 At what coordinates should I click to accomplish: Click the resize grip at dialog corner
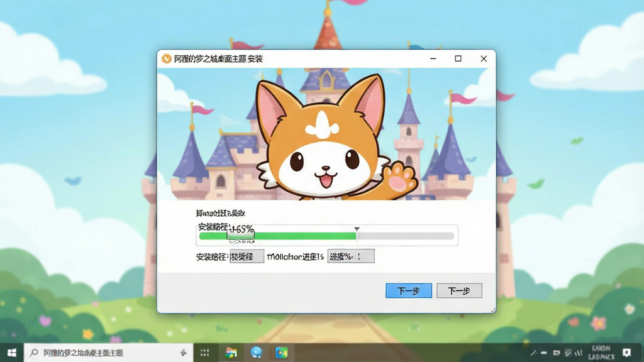pos(493,310)
